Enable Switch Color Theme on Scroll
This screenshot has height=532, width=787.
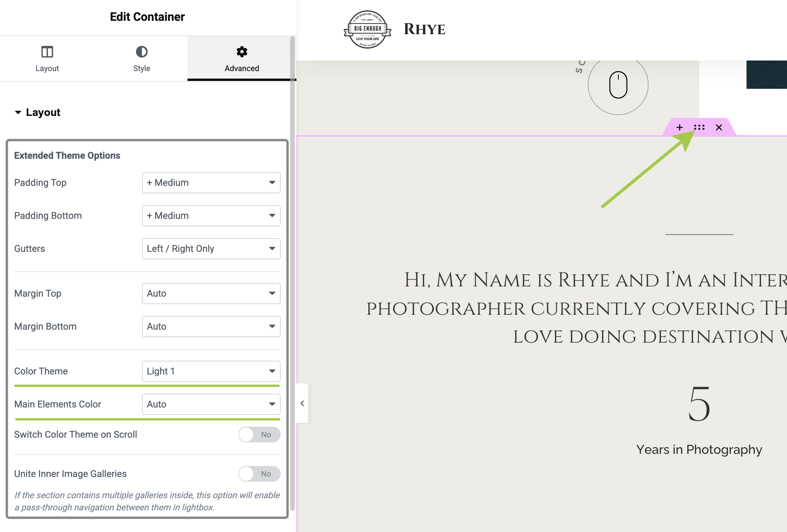pos(259,435)
